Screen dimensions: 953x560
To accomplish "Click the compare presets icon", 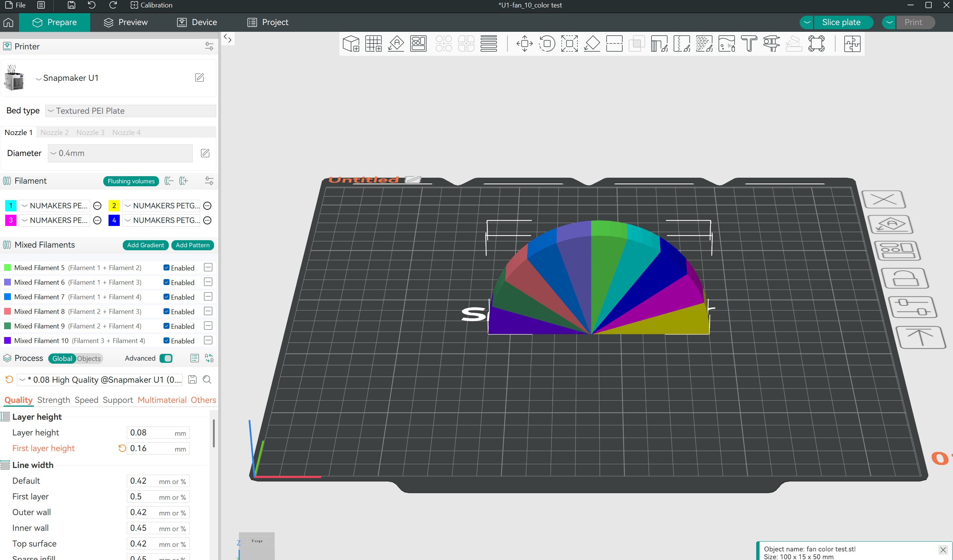I will pyautogui.click(x=209, y=358).
